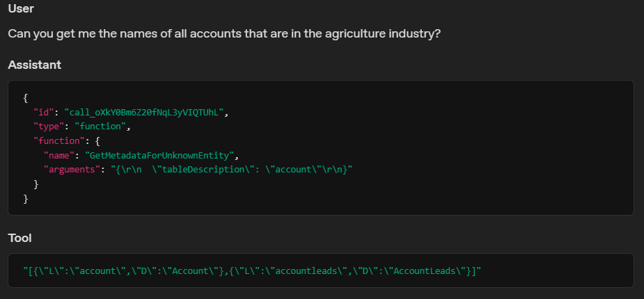
Task: Click the "name" key in function object
Action: coord(59,156)
